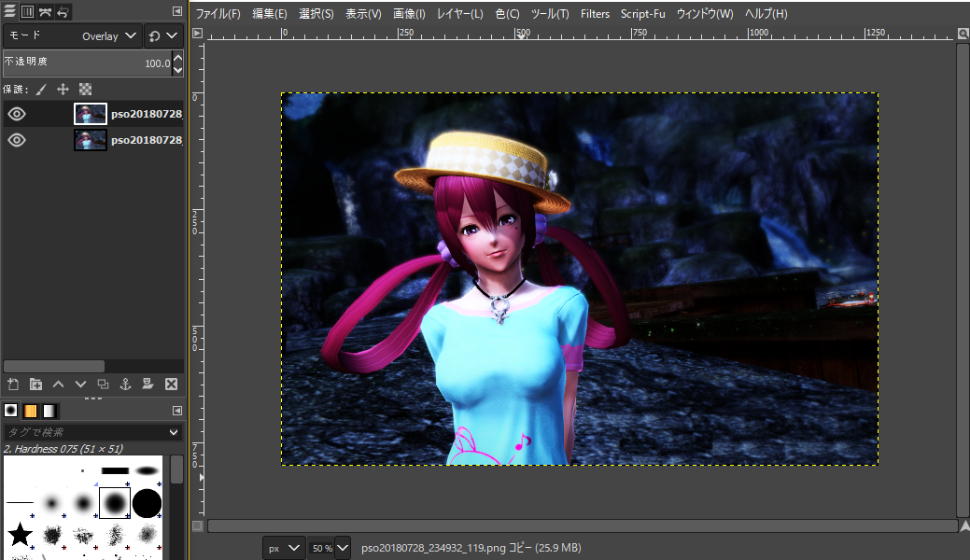970x560 pixels.
Task: Select the blurred ellipse brush
Action: coord(148,471)
